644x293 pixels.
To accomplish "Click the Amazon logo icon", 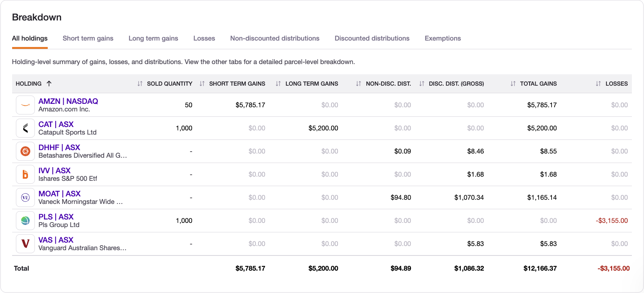I will pos(25,105).
